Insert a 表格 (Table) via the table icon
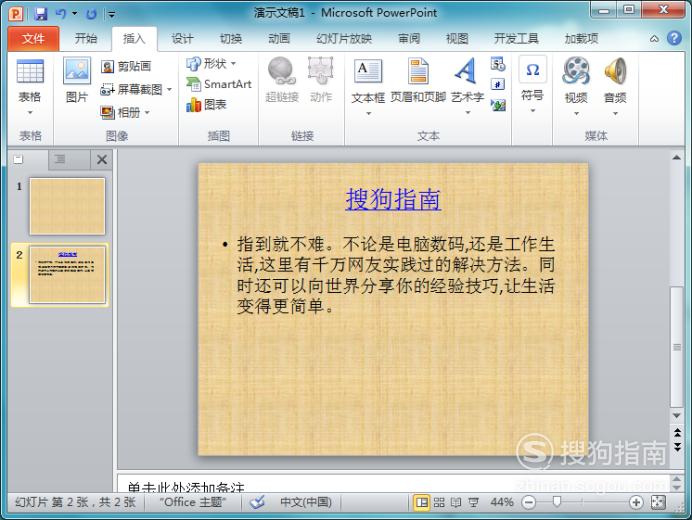The height and width of the screenshot is (520, 692). tap(30, 72)
